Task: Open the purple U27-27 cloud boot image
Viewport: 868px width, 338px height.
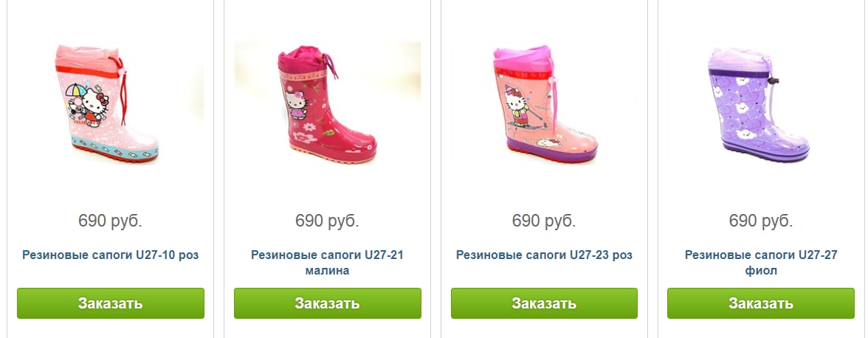Action: coord(760,103)
